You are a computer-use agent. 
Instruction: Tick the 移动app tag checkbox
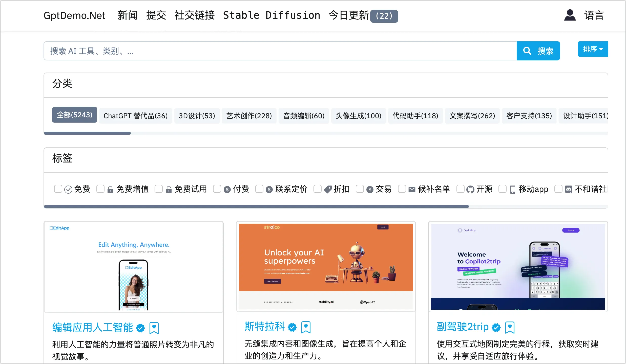[x=502, y=189]
